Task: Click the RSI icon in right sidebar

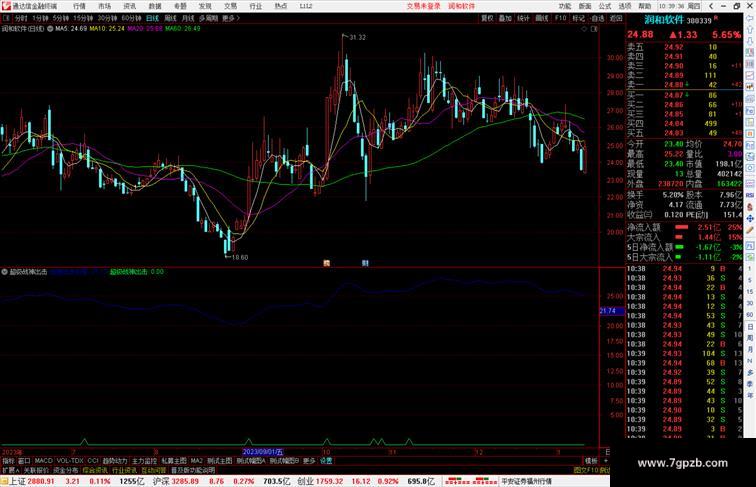Action: point(750,195)
